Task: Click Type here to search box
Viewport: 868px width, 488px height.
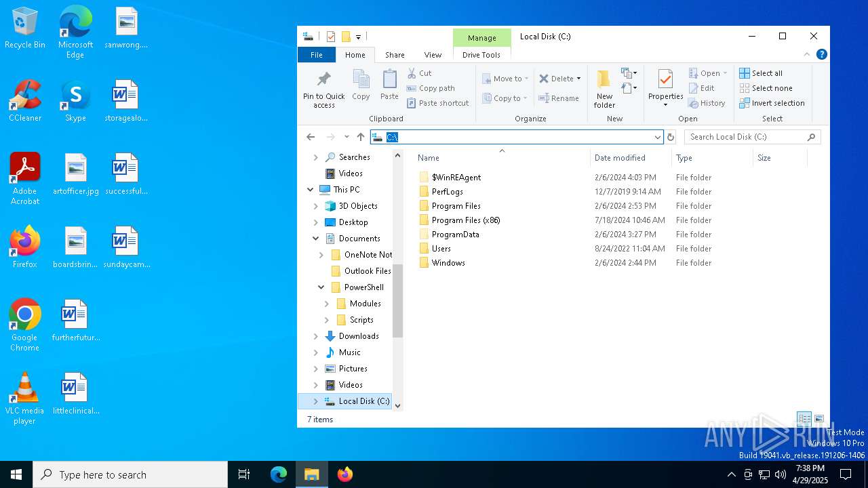Action: point(130,474)
